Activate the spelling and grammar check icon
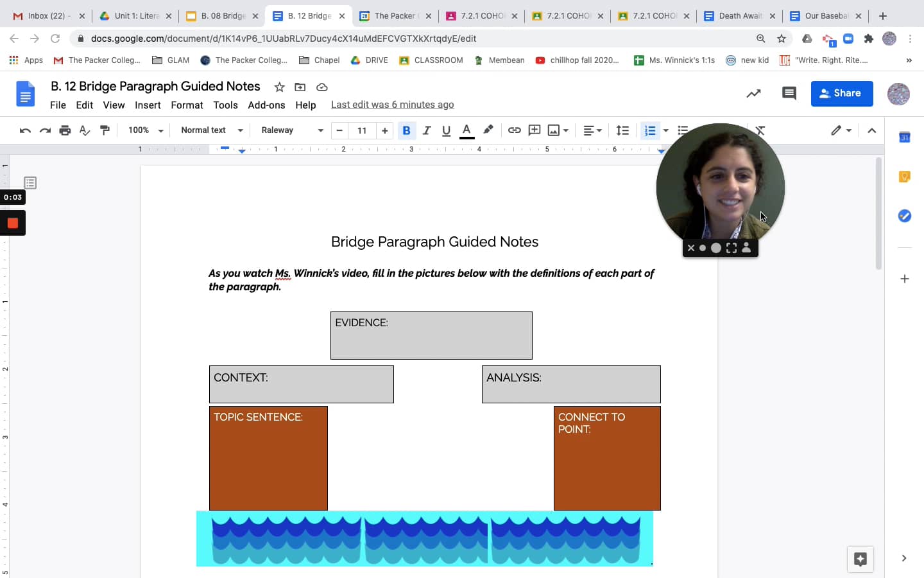This screenshot has height=578, width=924. 85,130
